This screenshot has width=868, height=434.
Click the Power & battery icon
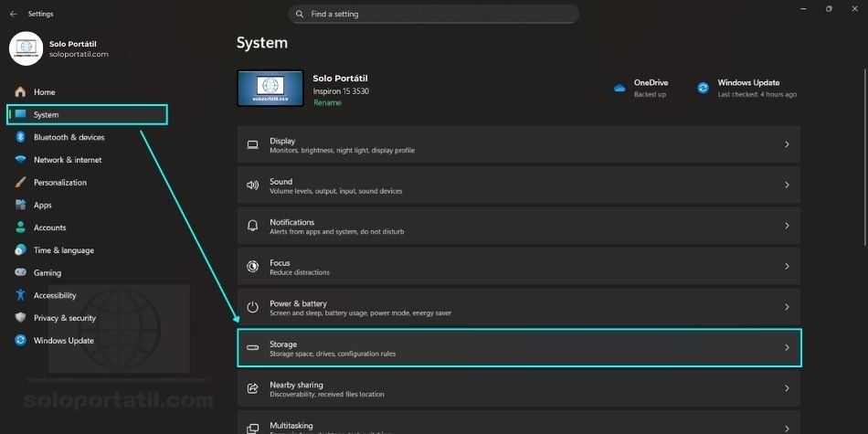point(252,307)
